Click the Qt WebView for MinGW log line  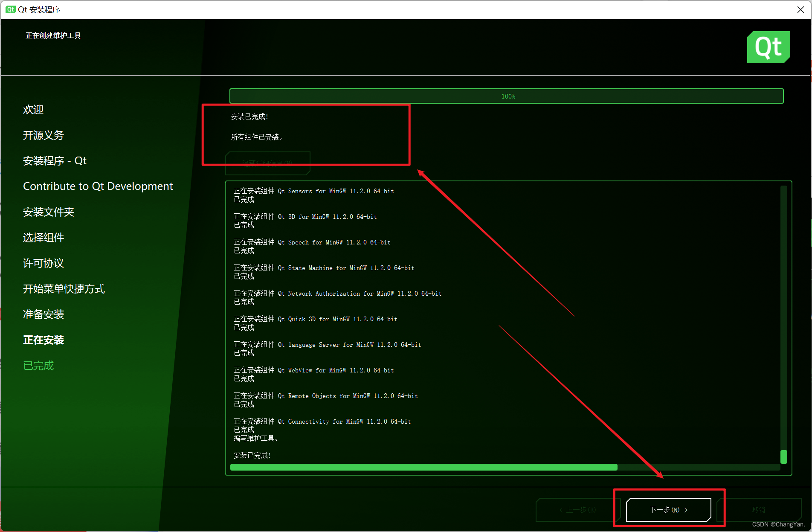314,370
